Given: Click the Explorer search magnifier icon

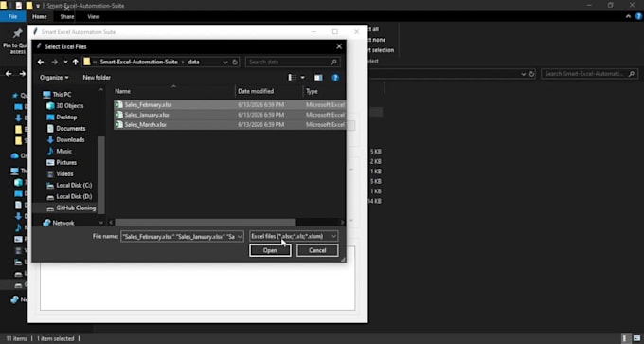Looking at the screenshot, I should 632,74.
